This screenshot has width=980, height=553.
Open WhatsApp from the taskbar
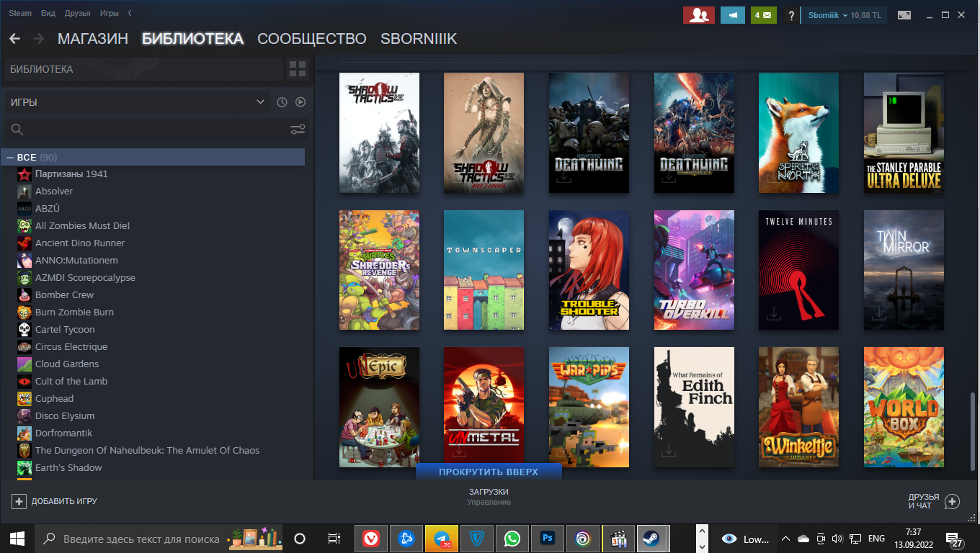coord(512,539)
